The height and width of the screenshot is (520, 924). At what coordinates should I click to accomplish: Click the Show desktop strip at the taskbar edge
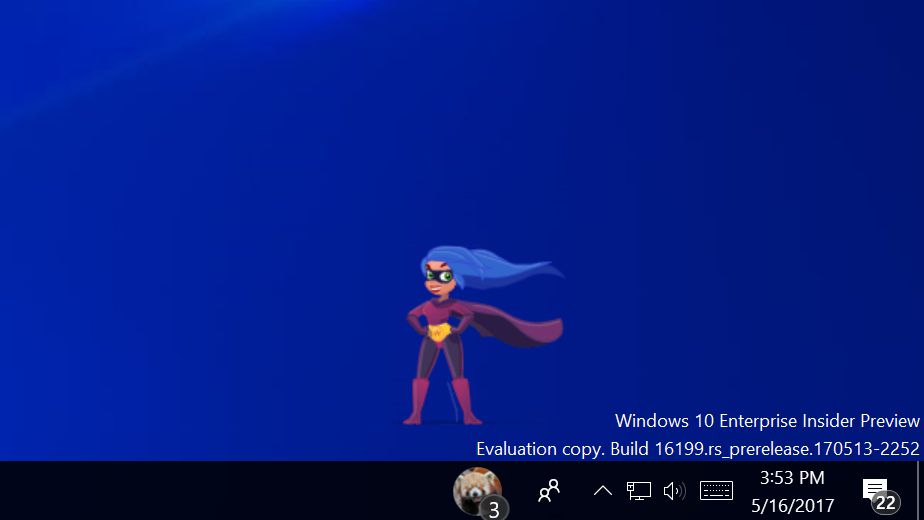pyautogui.click(x=920, y=491)
